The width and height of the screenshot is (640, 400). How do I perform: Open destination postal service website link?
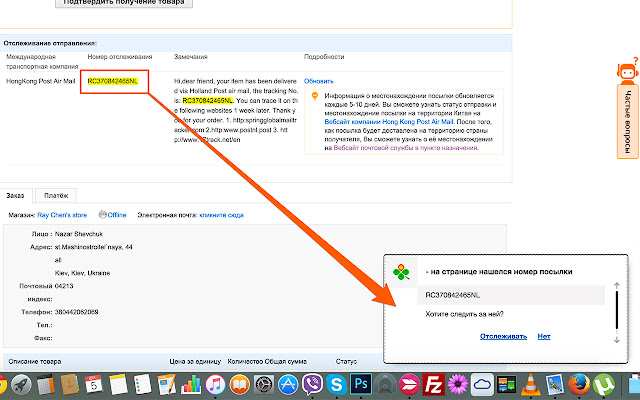406,148
